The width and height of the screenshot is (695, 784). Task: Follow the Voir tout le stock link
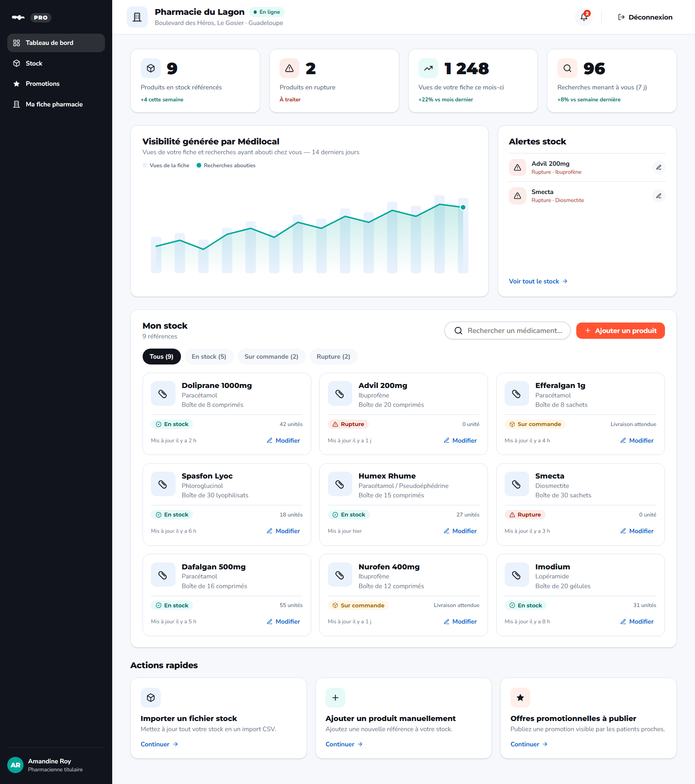(x=538, y=281)
